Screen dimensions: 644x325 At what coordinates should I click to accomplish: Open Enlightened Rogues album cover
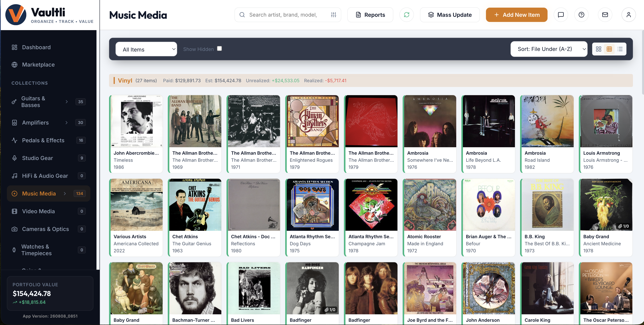[x=312, y=121]
